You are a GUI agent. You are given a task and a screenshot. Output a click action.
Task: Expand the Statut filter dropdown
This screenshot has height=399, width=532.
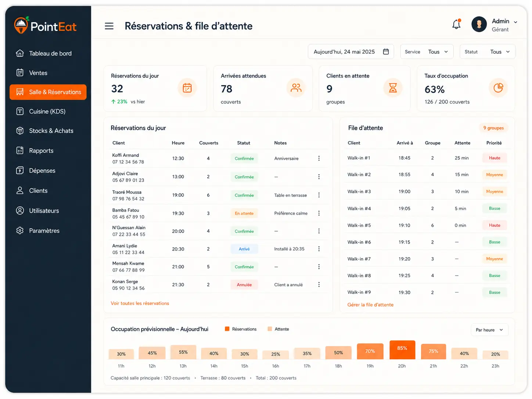pos(488,52)
